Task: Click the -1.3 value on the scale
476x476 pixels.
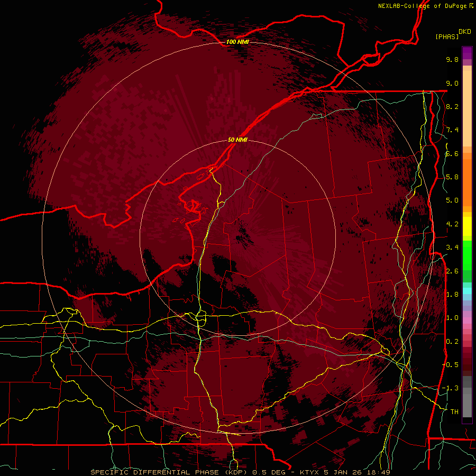Action: pos(451,388)
